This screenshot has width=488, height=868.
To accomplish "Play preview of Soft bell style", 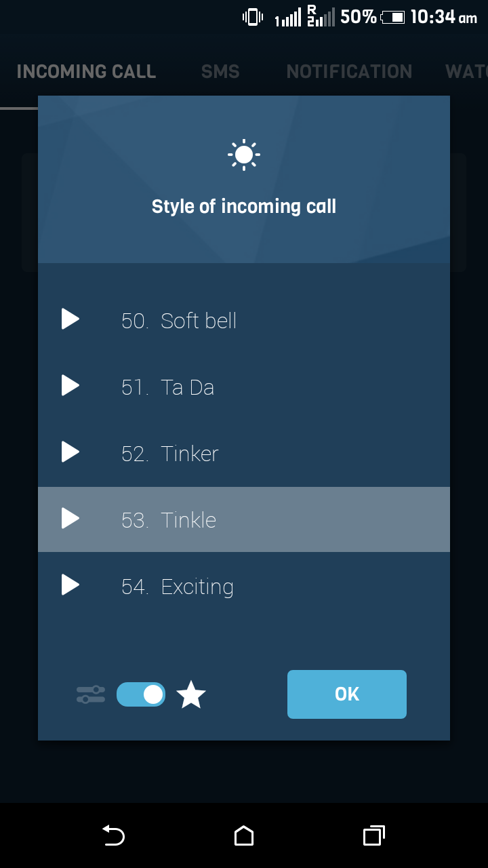I will pyautogui.click(x=70, y=319).
